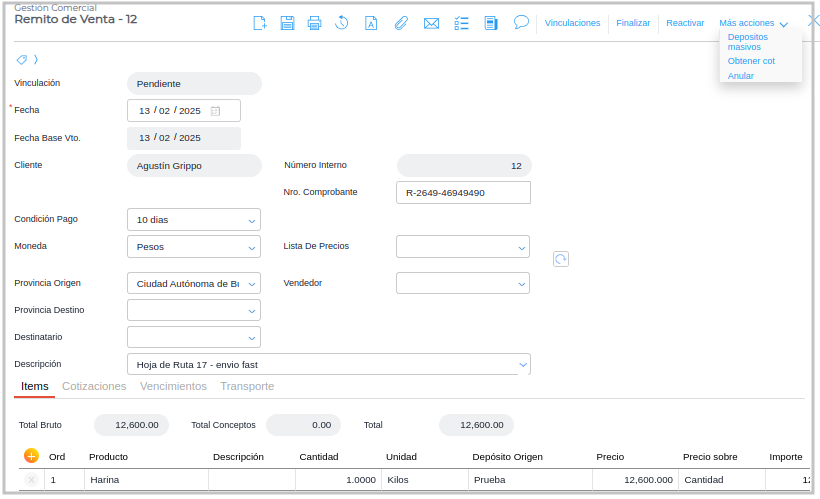Viewport: 820px width, 499px height.
Task: Open comments via the speech bubble icon
Action: pos(521,23)
